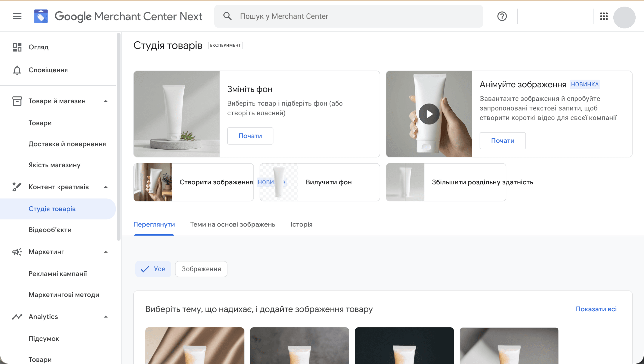Click the Merchant Center logo icon
Image resolution: width=644 pixels, height=364 pixels.
coord(41,16)
